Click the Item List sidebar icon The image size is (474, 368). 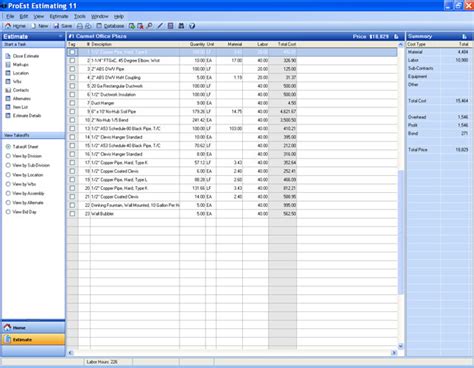click(x=8, y=107)
